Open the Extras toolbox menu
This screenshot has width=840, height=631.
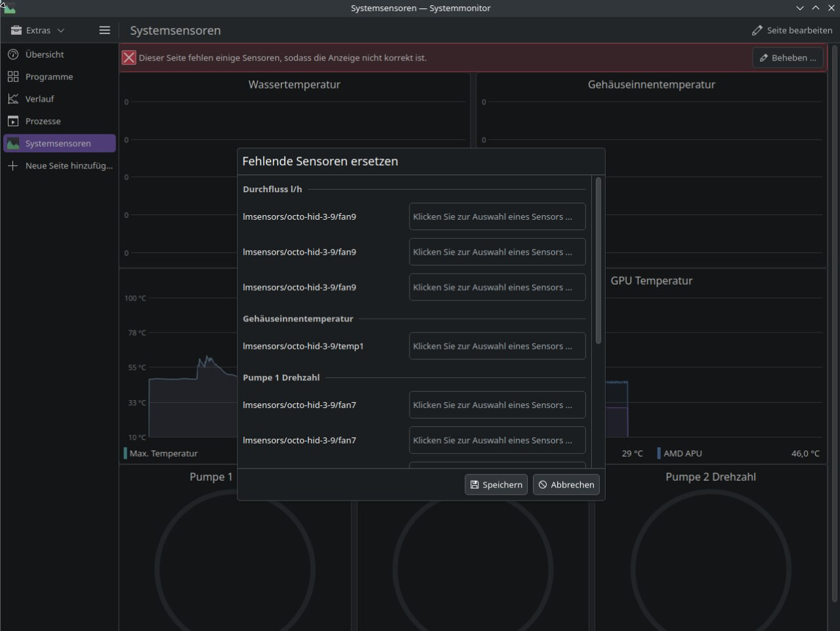(x=37, y=30)
